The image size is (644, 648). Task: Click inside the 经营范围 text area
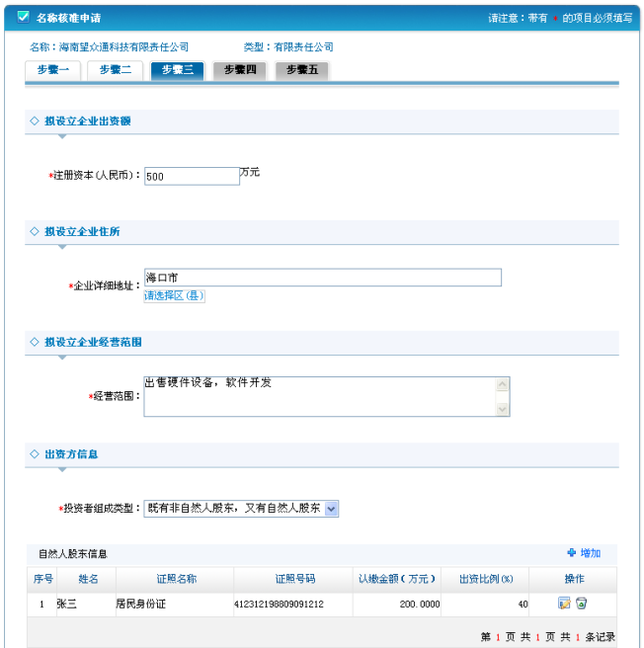319,396
